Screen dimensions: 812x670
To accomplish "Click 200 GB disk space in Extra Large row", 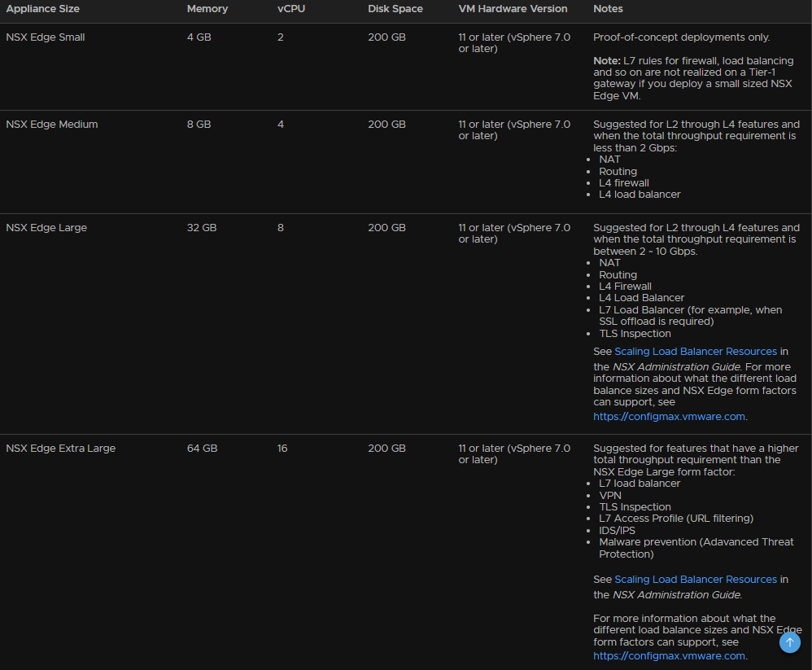I will pyautogui.click(x=386, y=449).
